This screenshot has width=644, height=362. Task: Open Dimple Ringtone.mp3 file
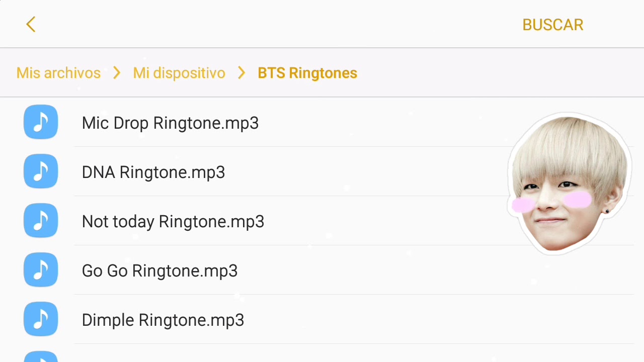163,320
